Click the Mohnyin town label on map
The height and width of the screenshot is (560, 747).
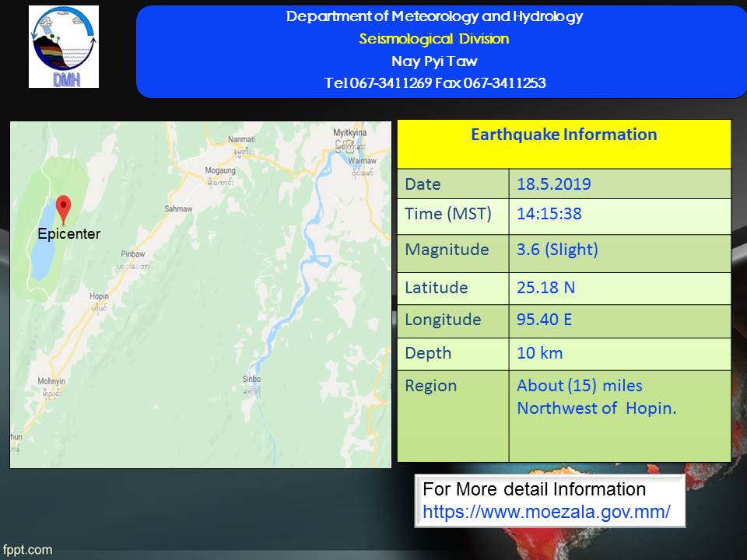pos(51,381)
